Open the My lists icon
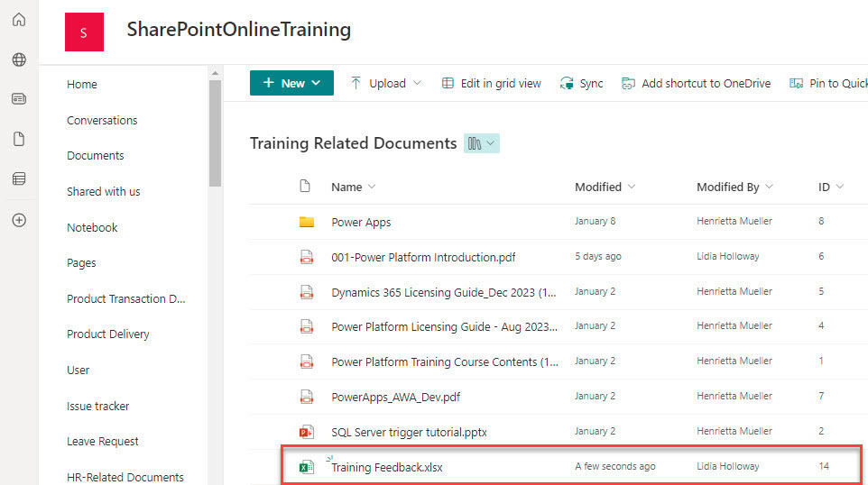This screenshot has height=485, width=868. coord(19,178)
